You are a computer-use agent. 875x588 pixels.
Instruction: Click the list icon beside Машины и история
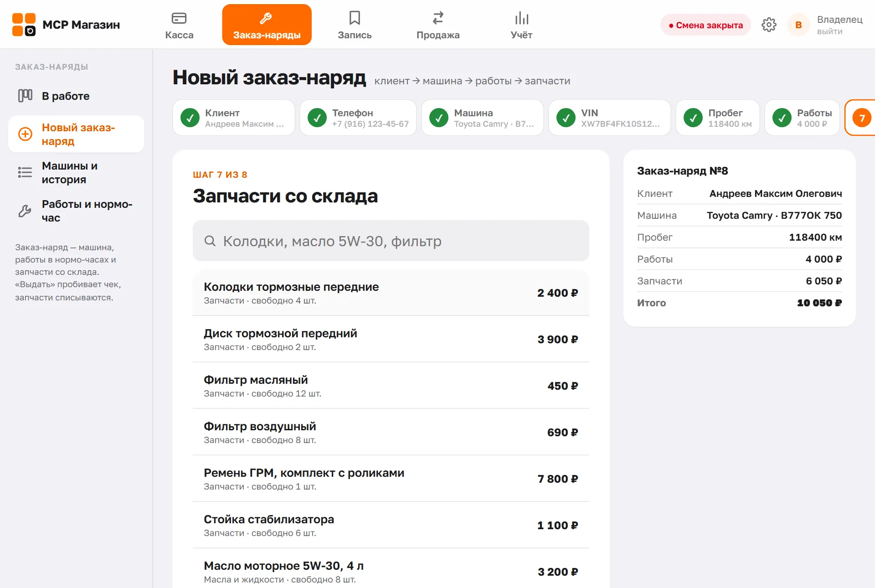point(25,172)
